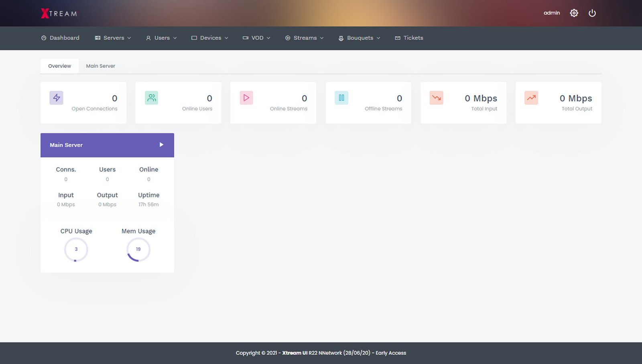Click the admin username link
Image resolution: width=642 pixels, height=364 pixels.
[x=552, y=13]
